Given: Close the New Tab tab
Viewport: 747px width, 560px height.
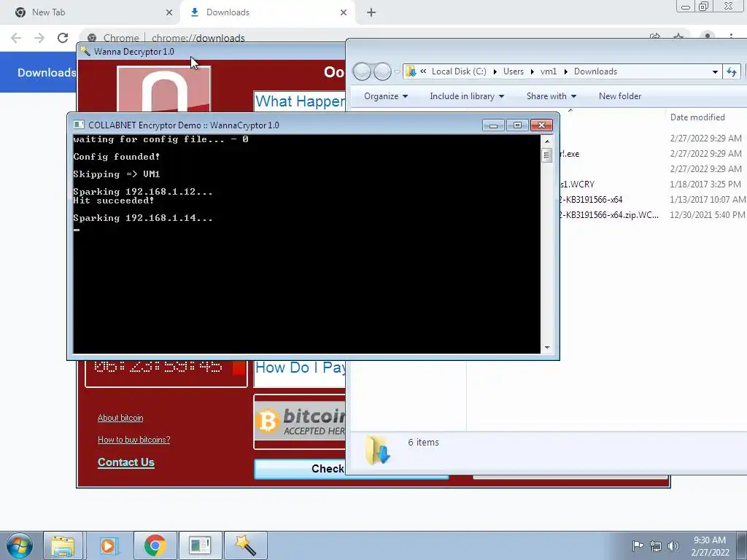Looking at the screenshot, I should 169,13.
